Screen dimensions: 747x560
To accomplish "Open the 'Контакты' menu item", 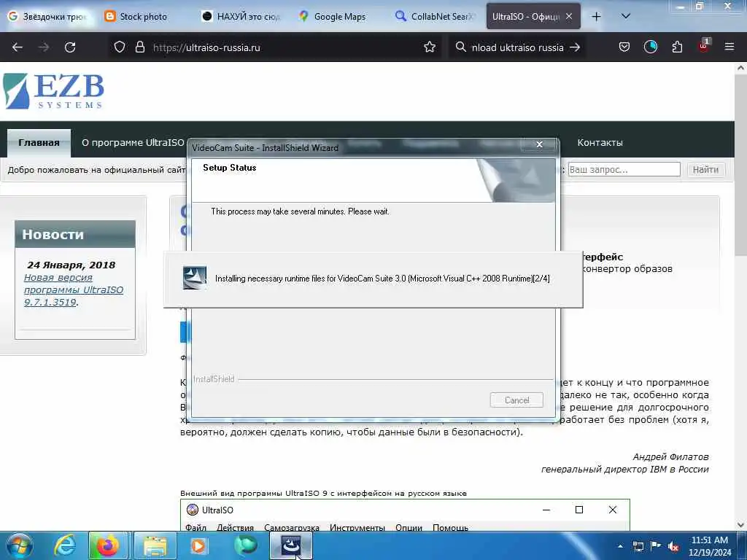I will (600, 143).
